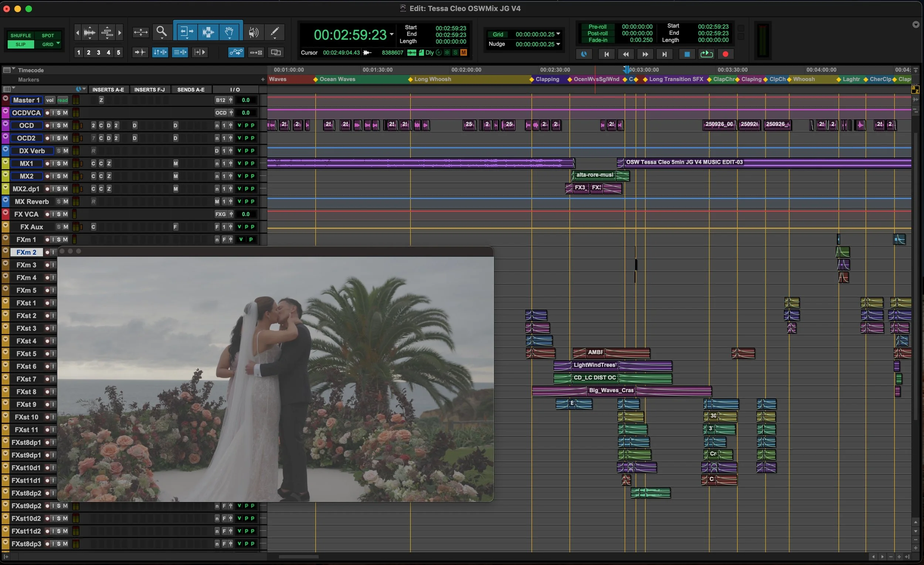Click the INSERTS A-E column header

(x=108, y=89)
